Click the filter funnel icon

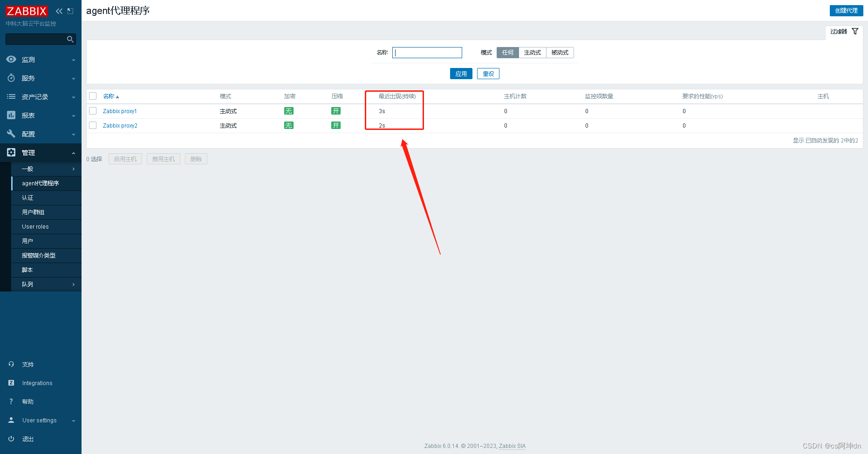tap(855, 31)
